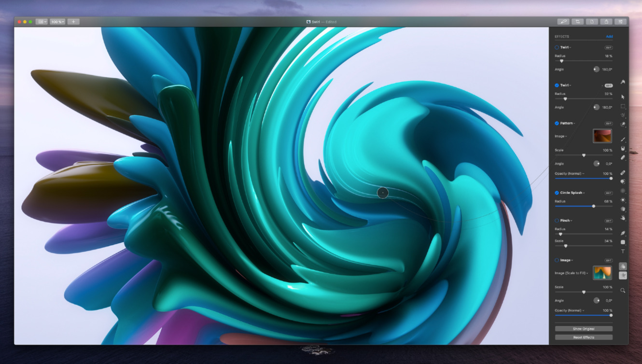Select the Type (T) tool
The width and height of the screenshot is (642, 364).
point(623,252)
